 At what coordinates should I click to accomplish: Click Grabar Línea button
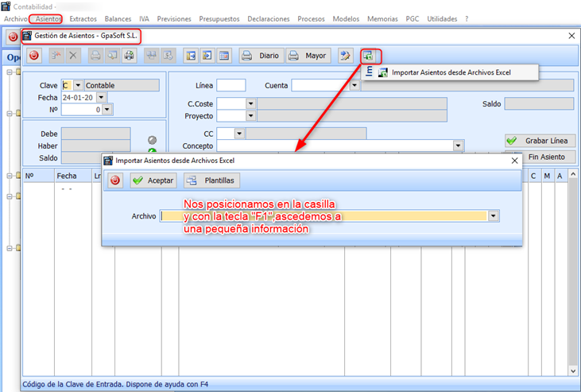(539, 140)
